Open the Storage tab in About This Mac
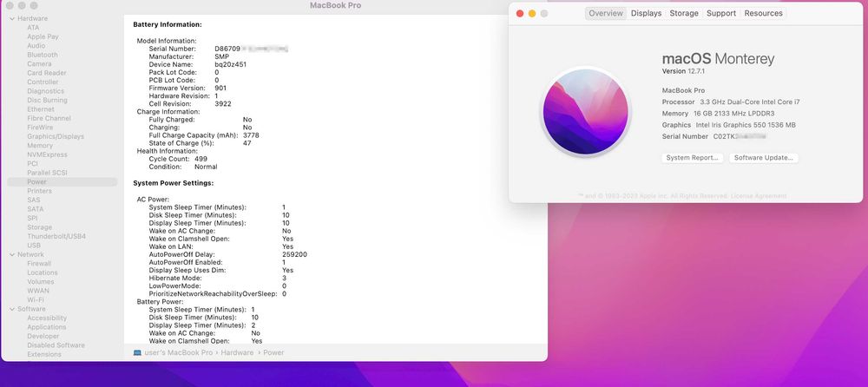Viewport: 868px width, 387px height. point(684,13)
